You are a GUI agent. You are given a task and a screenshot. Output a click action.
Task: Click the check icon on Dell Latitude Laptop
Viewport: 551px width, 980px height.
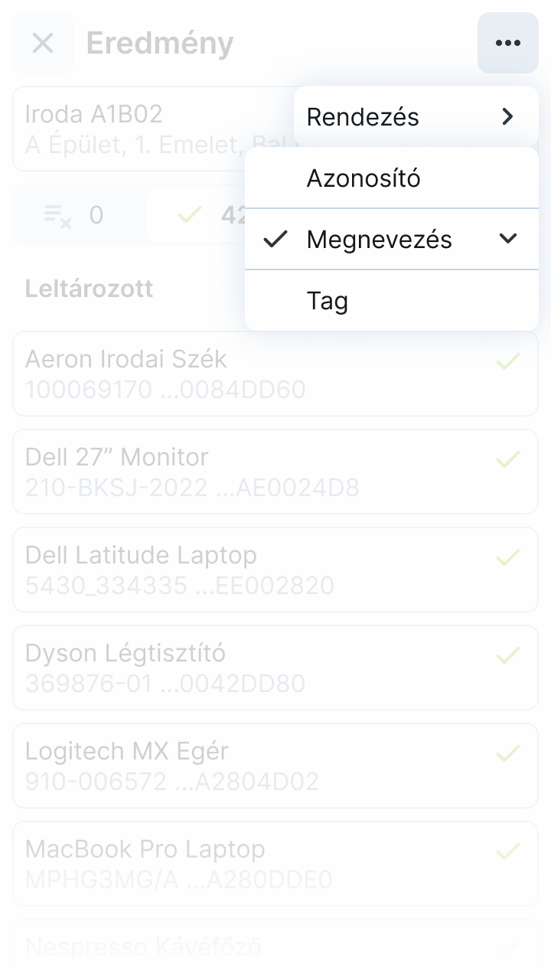(508, 557)
